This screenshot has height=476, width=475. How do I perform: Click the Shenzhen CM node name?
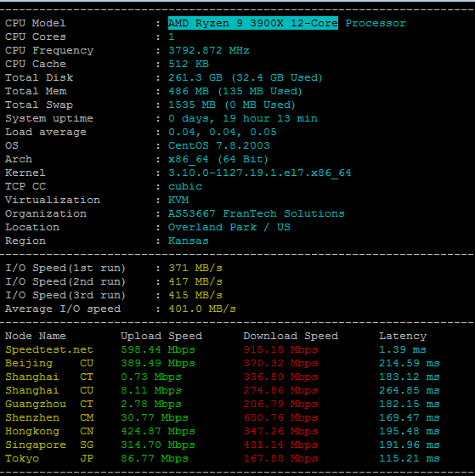(x=49, y=417)
